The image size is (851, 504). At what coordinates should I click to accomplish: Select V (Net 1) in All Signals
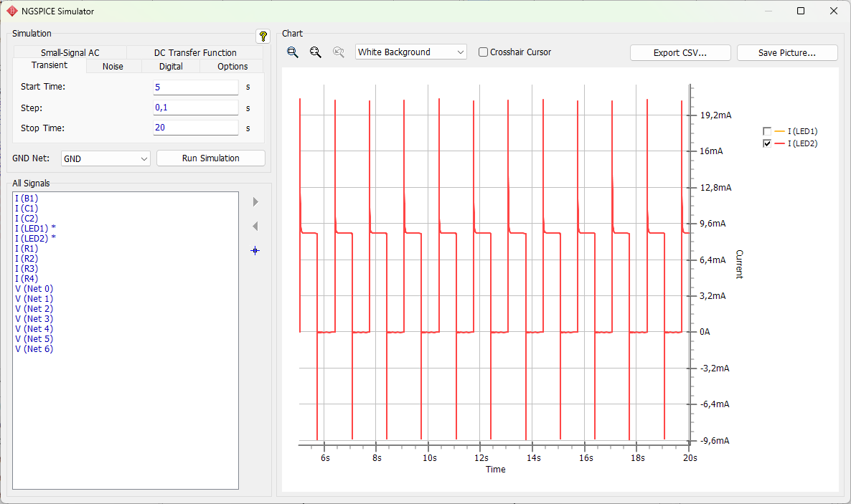click(x=34, y=299)
